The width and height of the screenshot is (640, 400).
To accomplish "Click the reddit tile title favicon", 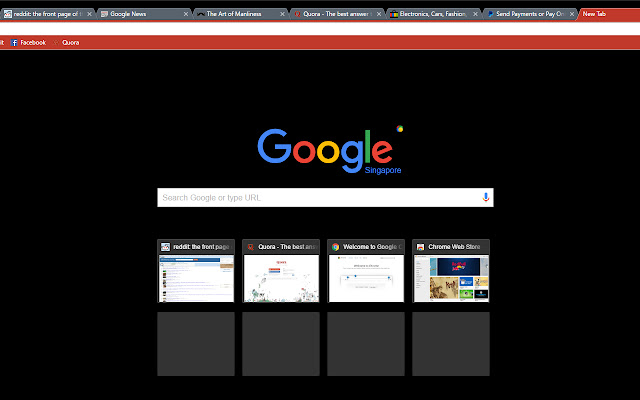I will coord(165,247).
